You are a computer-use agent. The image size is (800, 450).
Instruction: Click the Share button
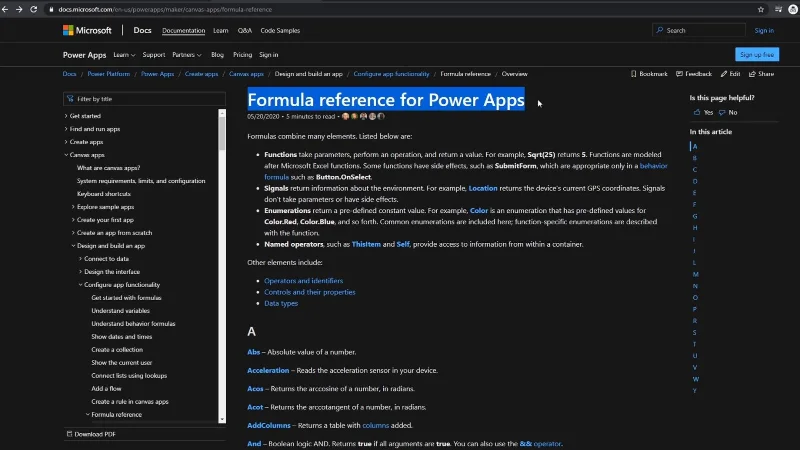tap(761, 74)
